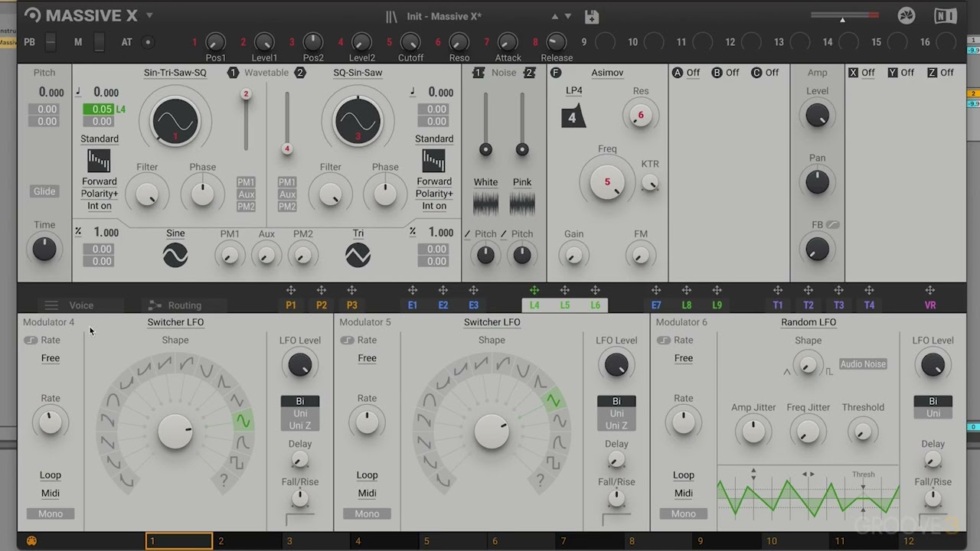Go to next preset with down arrow
The image size is (980, 551).
tap(568, 16)
